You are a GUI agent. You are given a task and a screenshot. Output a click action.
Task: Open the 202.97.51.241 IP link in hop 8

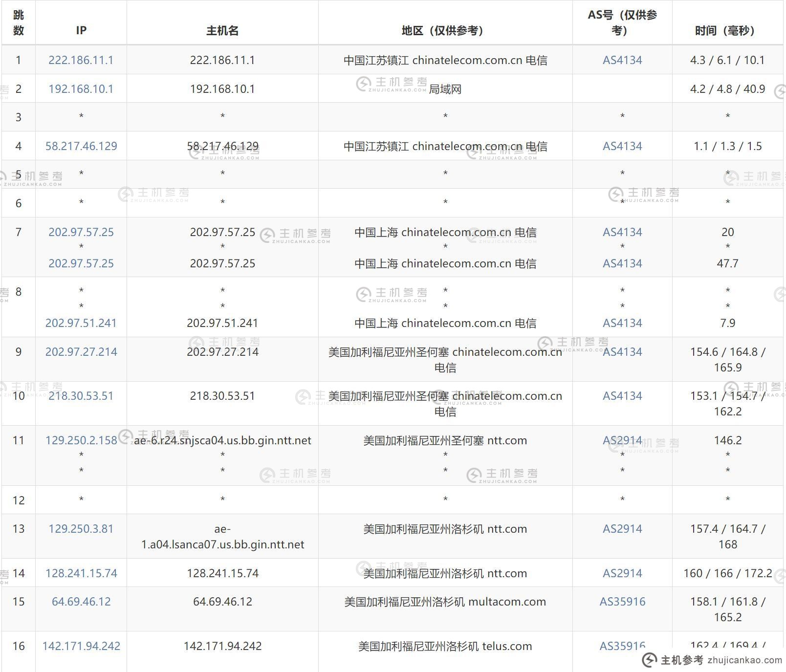coord(81,323)
